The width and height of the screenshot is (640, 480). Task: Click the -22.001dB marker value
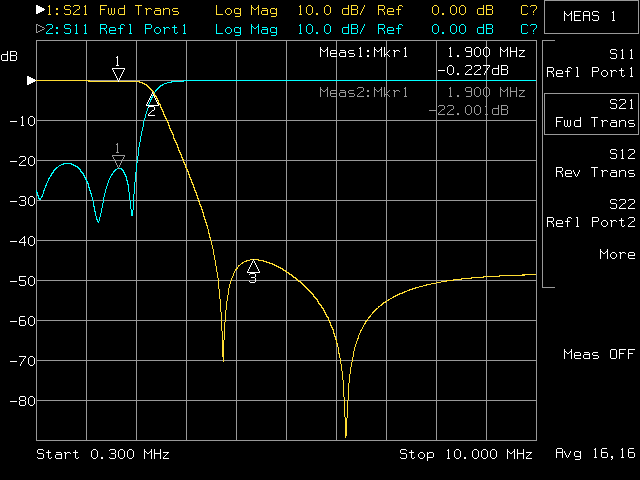pyautogui.click(x=469, y=110)
